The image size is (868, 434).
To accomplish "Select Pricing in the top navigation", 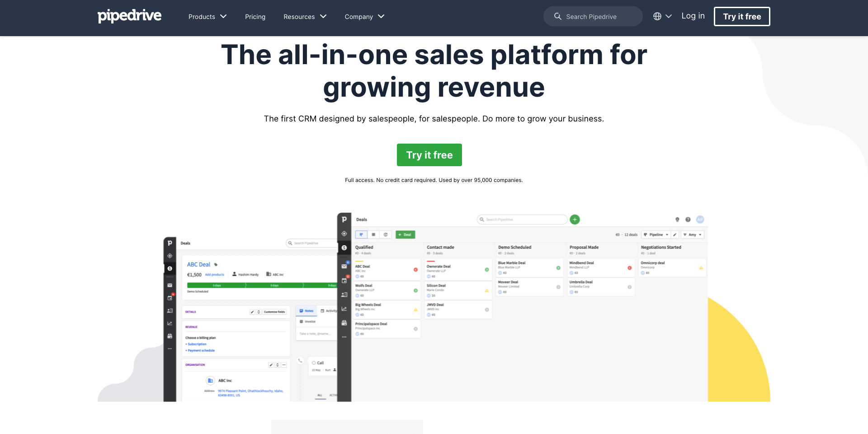I will pyautogui.click(x=255, y=17).
